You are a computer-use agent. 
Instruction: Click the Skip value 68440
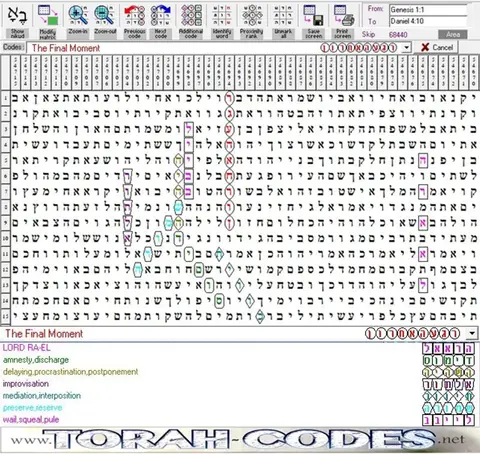398,34
